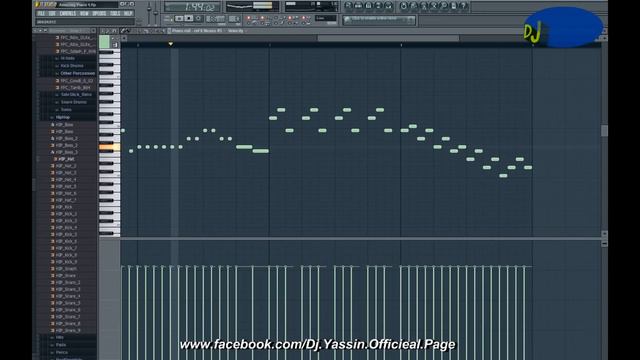Open the step sequencer view icon
Image resolution: width=640 pixels, height=360 pixels.
(x=358, y=6)
